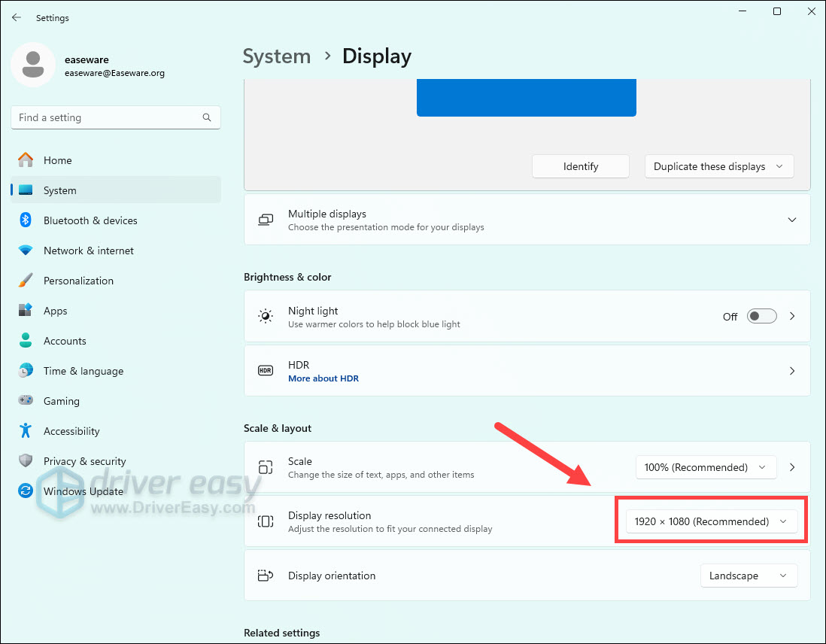Select Accounts in the sidebar
The width and height of the screenshot is (826, 644).
(x=65, y=341)
